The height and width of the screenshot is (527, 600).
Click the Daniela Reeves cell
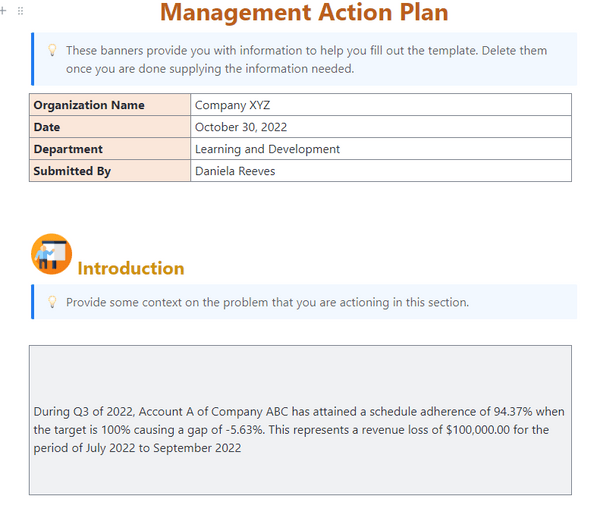380,171
